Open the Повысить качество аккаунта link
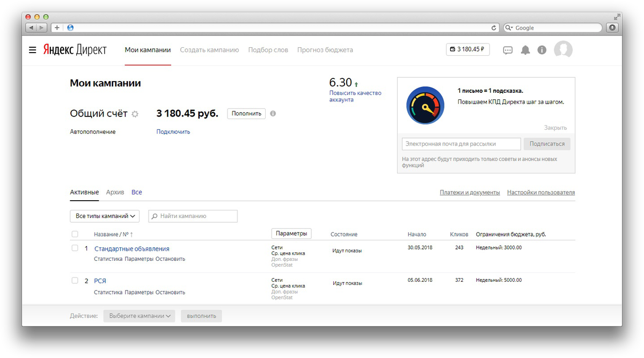 tap(355, 96)
